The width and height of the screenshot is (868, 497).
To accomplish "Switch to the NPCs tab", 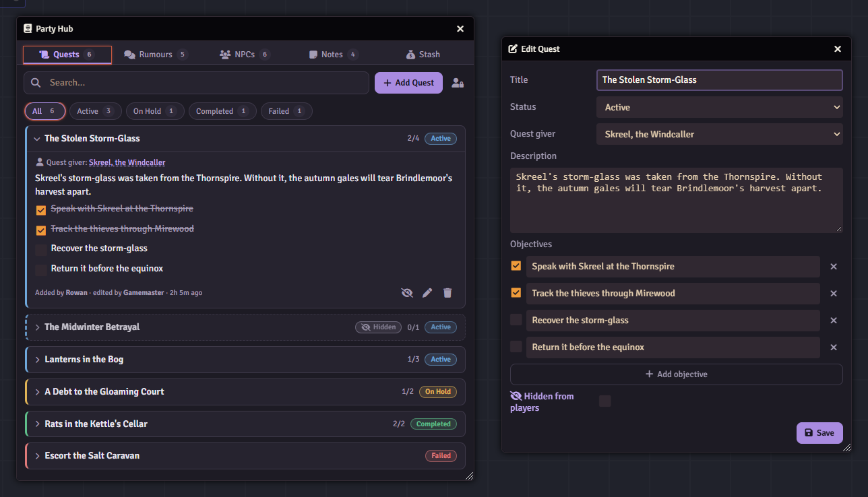I will click(x=245, y=55).
